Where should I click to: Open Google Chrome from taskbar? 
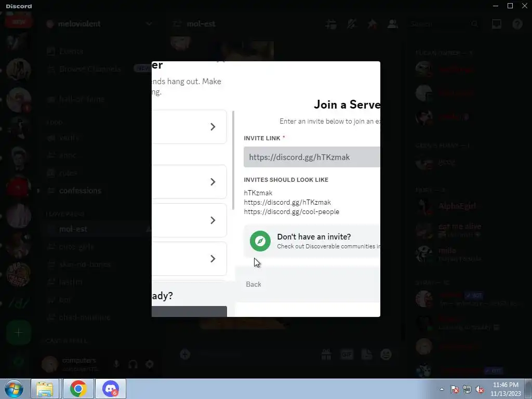(x=78, y=389)
